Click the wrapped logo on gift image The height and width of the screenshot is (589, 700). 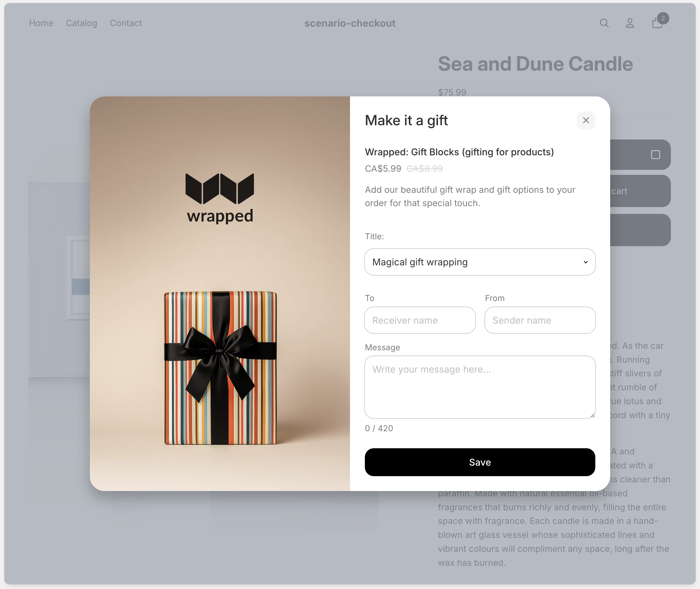220,198
